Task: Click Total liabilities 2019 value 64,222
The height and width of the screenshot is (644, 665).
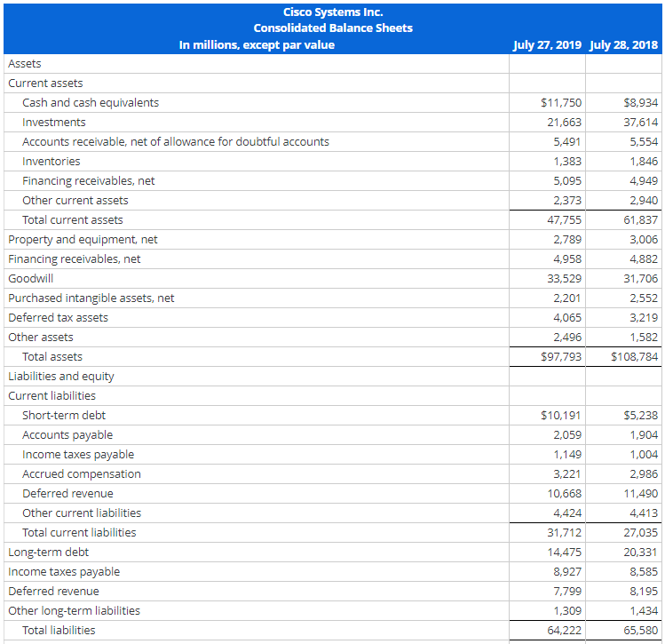Action: pos(564,630)
